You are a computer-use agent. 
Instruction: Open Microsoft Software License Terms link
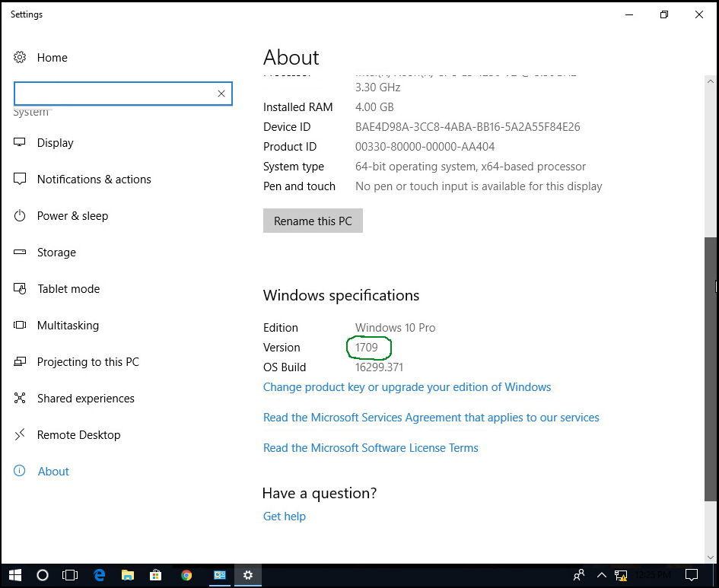[x=371, y=448]
